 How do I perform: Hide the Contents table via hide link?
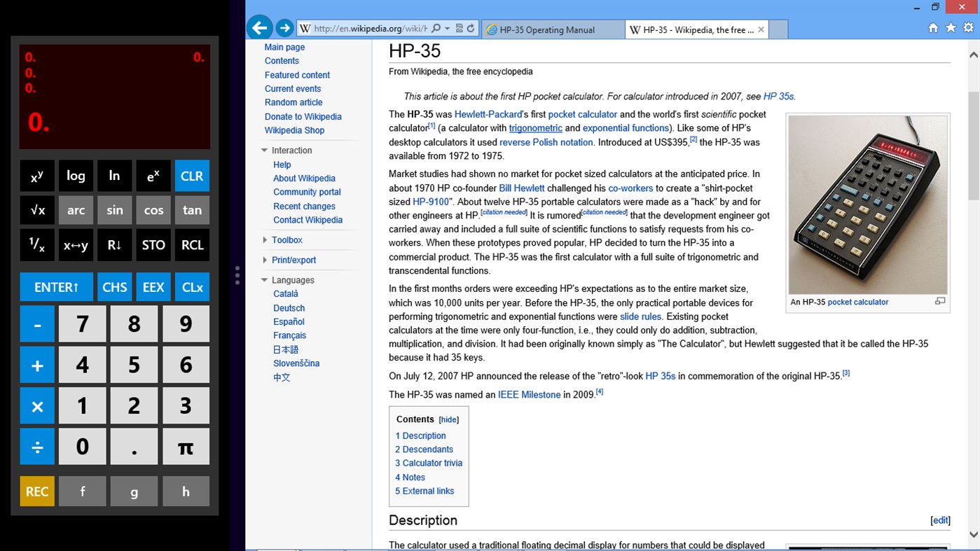[448, 420]
